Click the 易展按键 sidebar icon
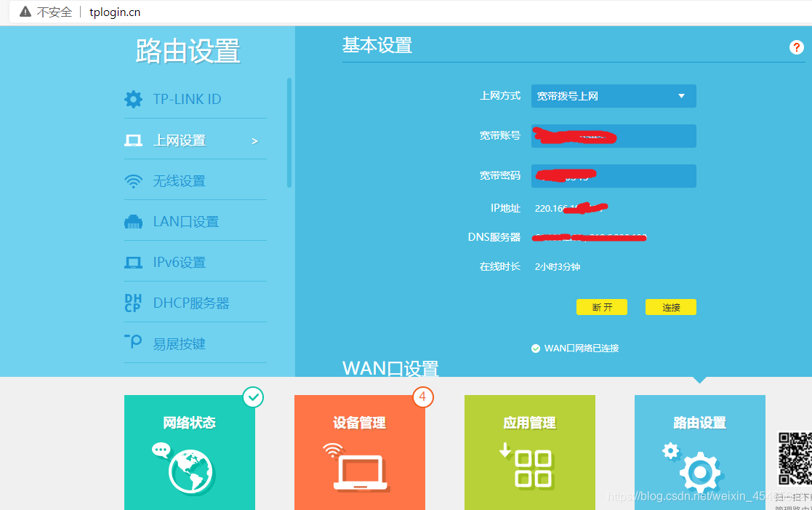 point(133,341)
